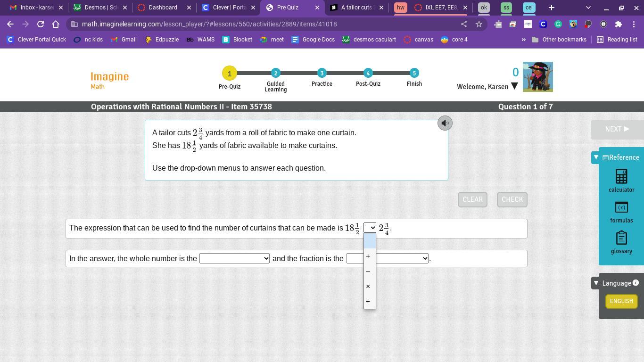Reload the current page
Viewport: 644px width, 362px height.
tap(41, 24)
